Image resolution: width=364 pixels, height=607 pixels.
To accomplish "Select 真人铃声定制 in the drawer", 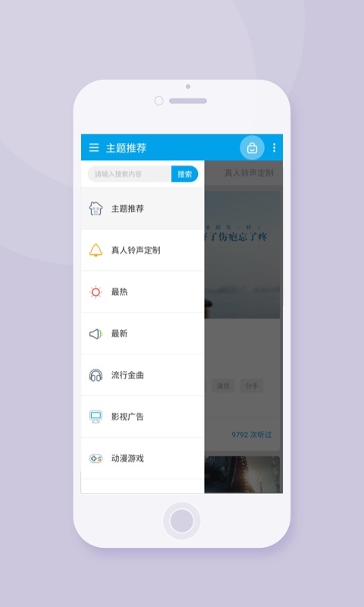I will [x=143, y=250].
